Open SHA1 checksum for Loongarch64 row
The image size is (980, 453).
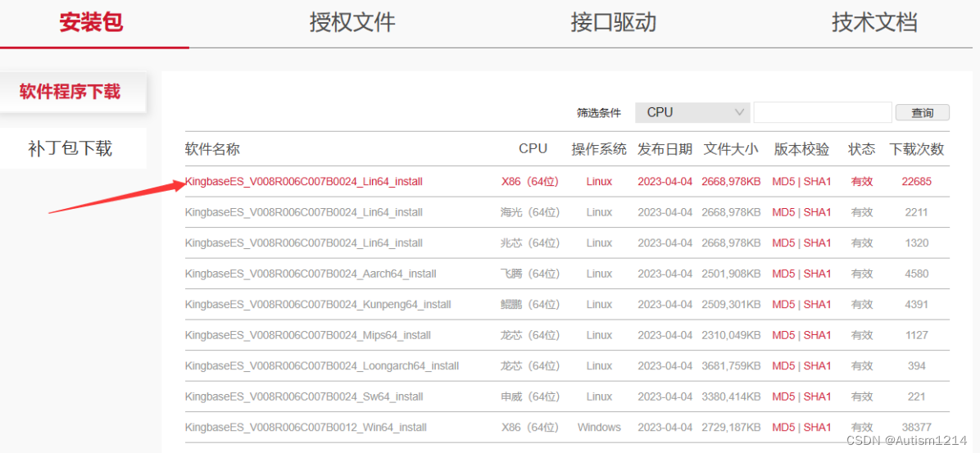point(818,365)
